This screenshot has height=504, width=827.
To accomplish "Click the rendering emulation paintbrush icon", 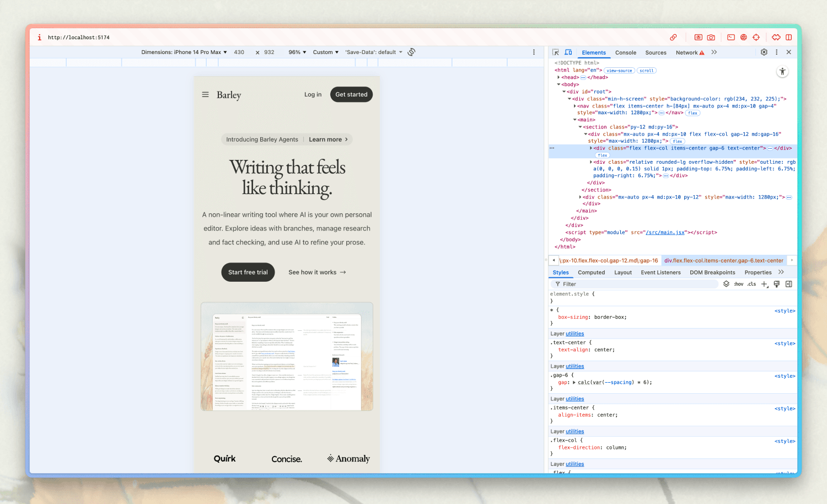I will [776, 284].
